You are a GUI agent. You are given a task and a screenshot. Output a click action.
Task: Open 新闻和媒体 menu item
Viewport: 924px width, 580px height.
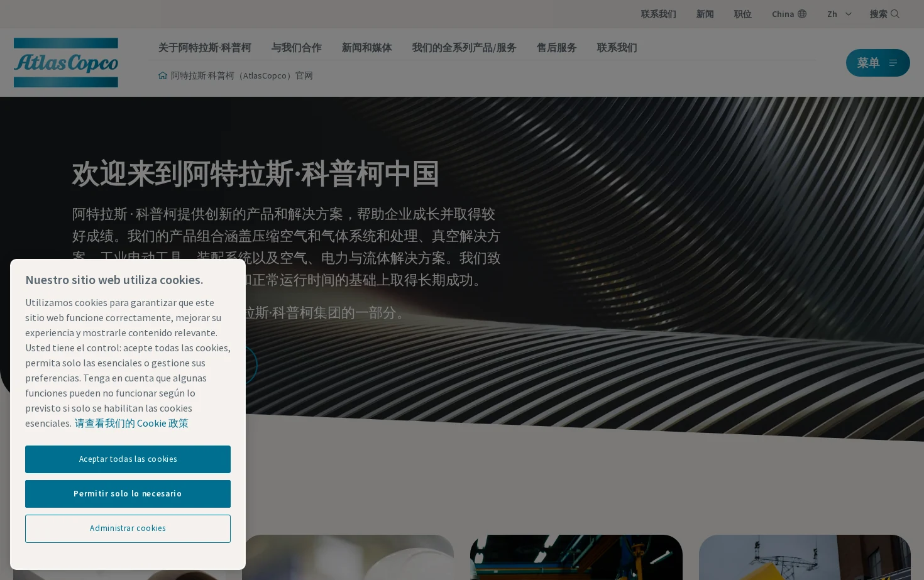pyautogui.click(x=366, y=48)
